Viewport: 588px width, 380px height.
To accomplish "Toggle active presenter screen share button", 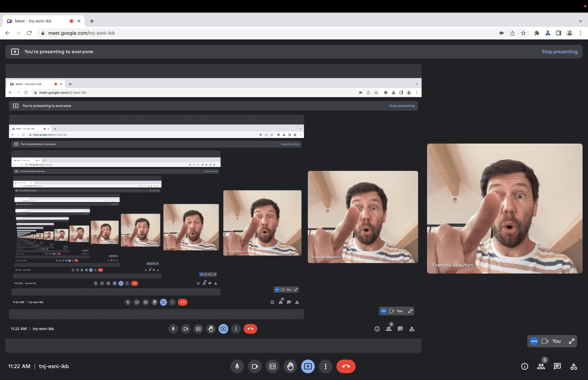I will (308, 366).
